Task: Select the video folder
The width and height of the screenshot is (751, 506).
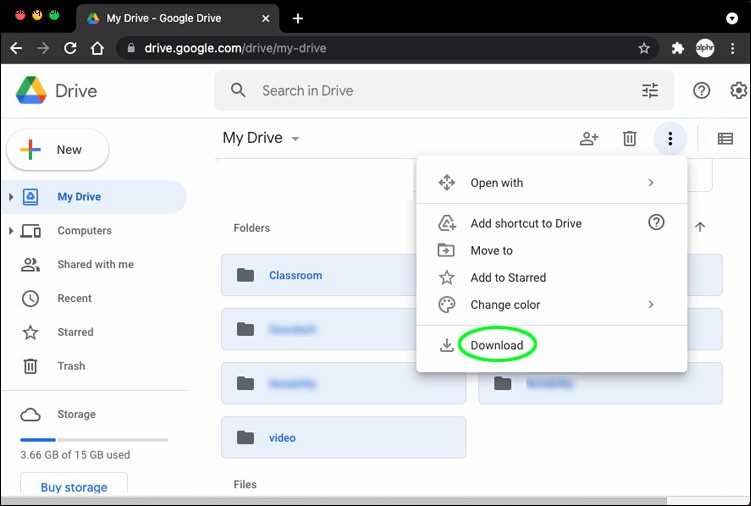Action: 343,437
